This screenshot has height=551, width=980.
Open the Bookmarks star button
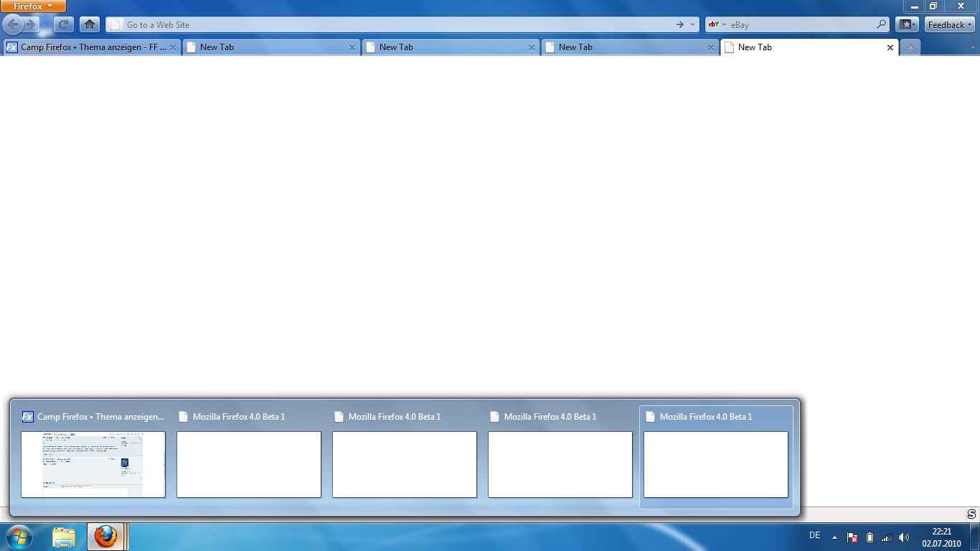point(907,24)
